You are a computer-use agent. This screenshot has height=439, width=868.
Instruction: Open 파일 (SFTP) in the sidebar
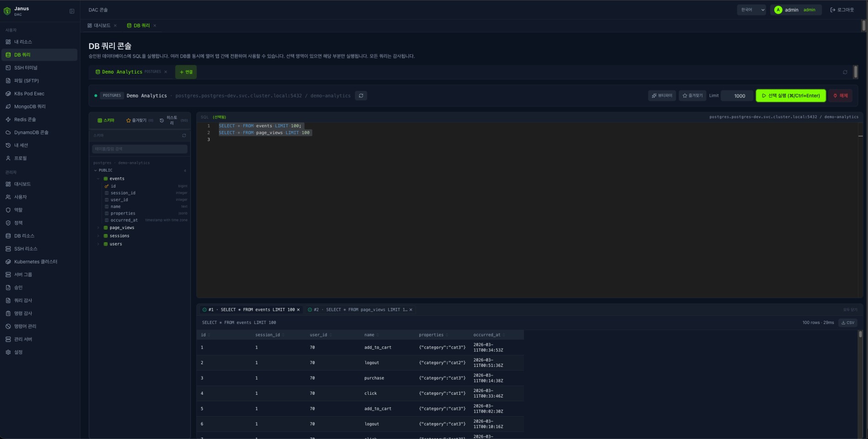[x=39, y=80]
